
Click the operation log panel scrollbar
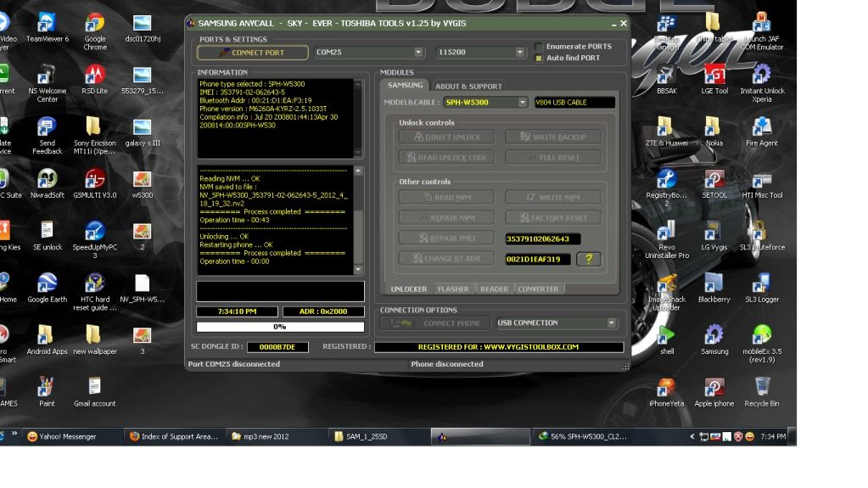click(x=358, y=221)
